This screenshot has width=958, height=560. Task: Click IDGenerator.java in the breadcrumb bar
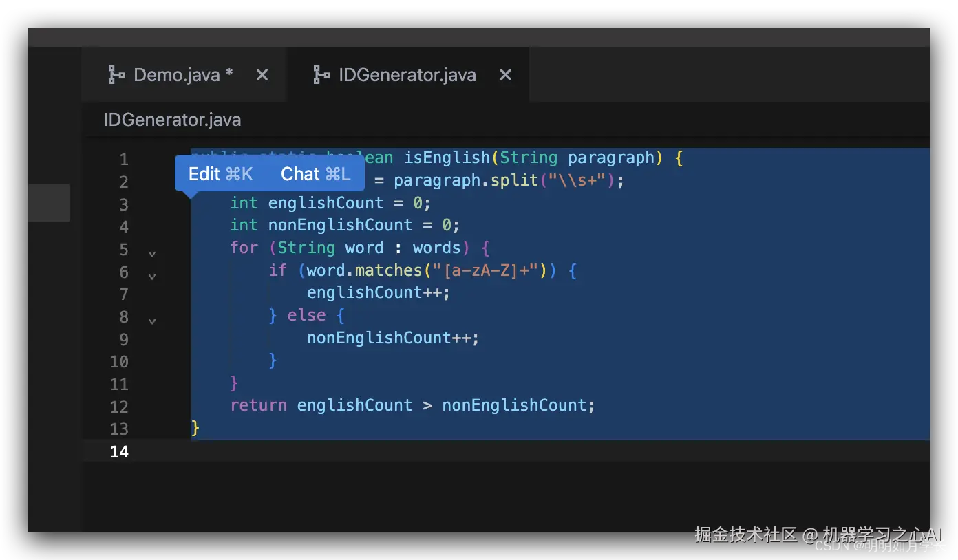[172, 120]
